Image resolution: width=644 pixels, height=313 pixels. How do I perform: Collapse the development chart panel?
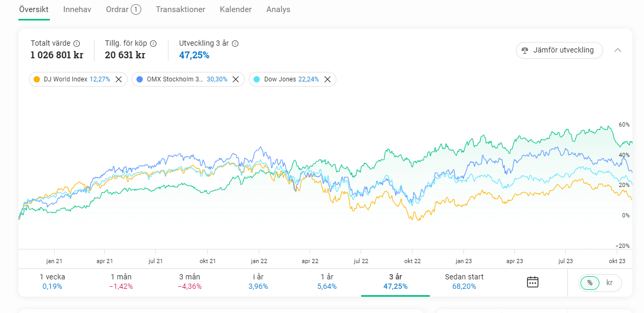tap(618, 50)
